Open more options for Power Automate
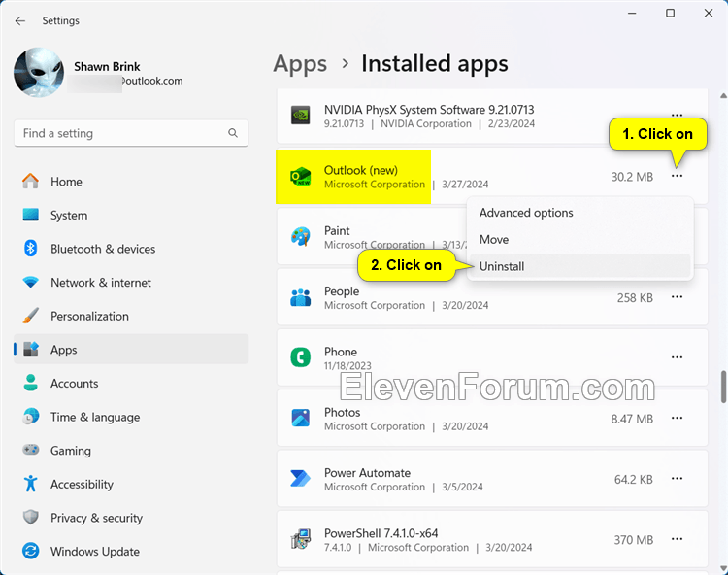 coord(677,478)
